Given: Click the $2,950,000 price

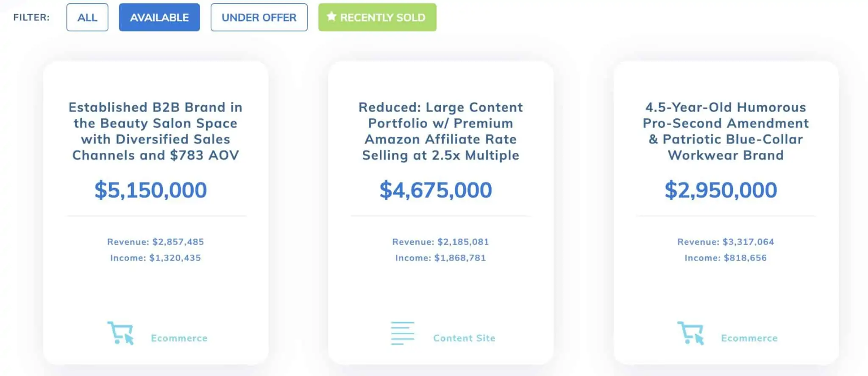Looking at the screenshot, I should (721, 190).
